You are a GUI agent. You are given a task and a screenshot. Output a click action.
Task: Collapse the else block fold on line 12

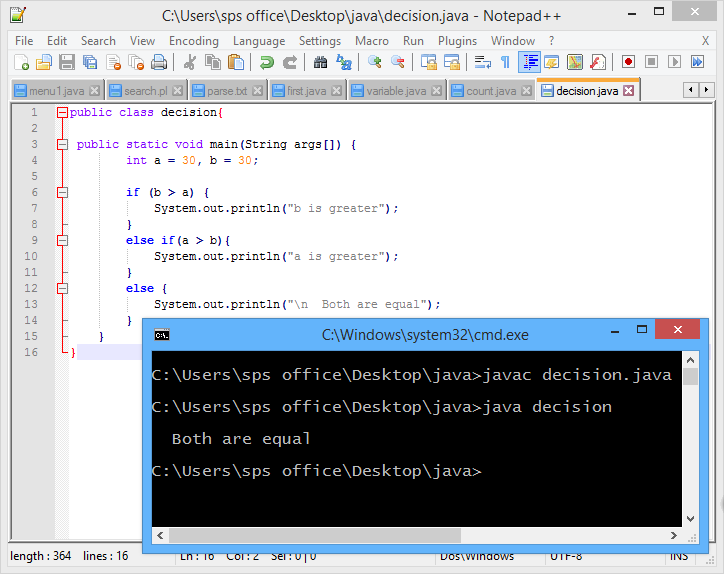[x=62, y=289]
